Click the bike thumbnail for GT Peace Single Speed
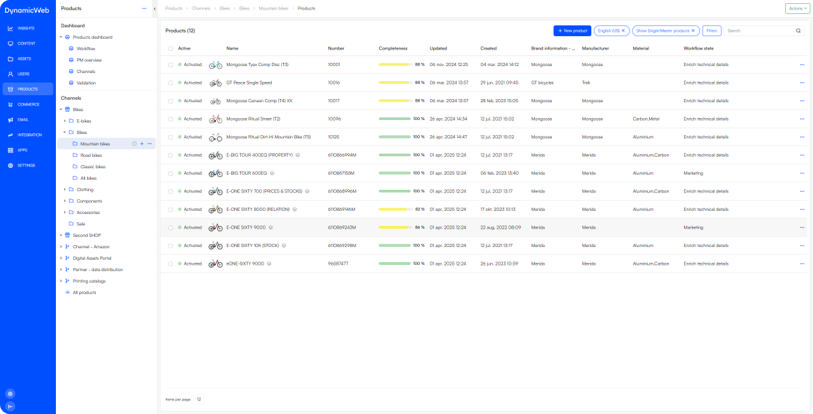This screenshot has height=414, width=813. point(215,83)
